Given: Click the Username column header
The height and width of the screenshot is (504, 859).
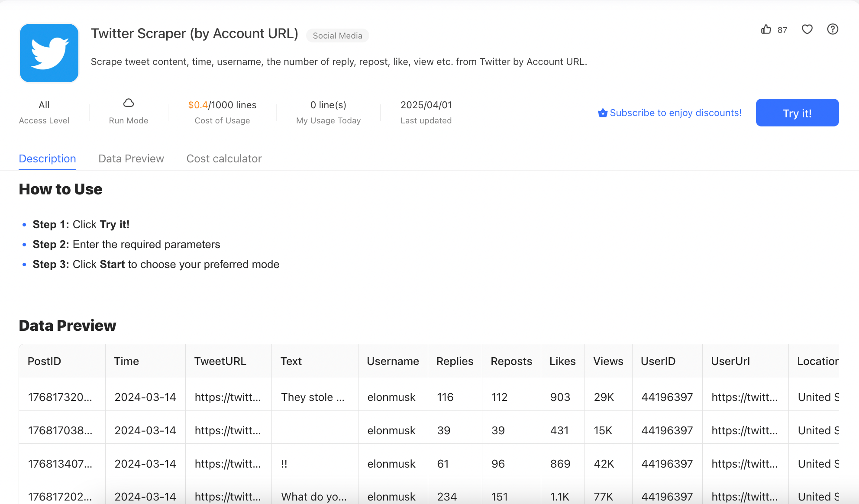Looking at the screenshot, I should [393, 361].
